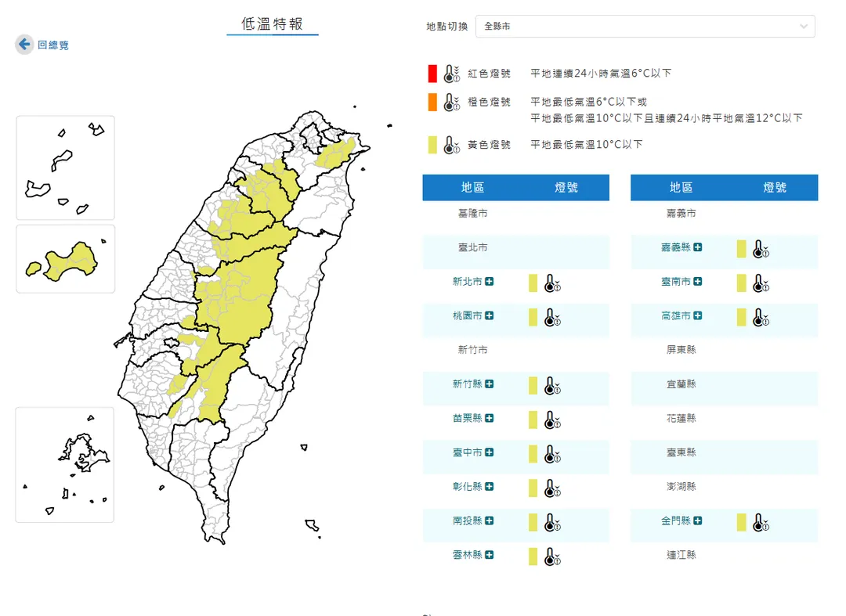846x616 pixels.
Task: Click the 基隆市 row text
Action: pyautogui.click(x=472, y=214)
